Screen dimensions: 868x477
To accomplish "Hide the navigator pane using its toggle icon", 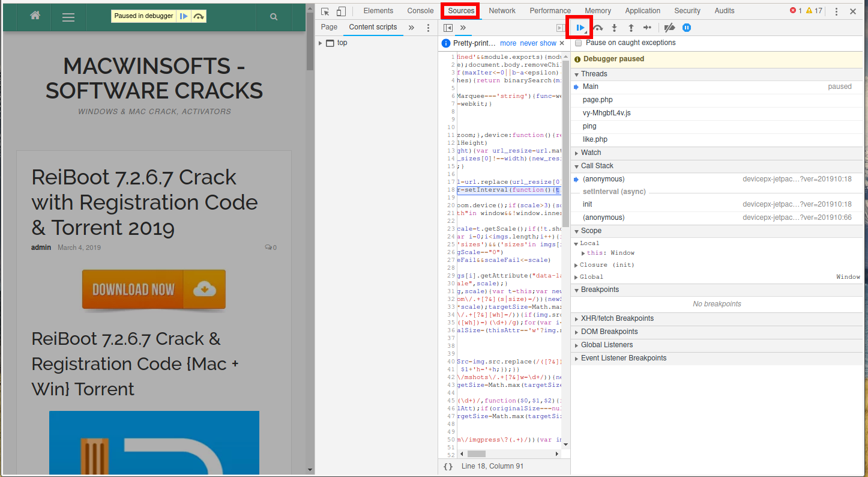I will click(448, 28).
